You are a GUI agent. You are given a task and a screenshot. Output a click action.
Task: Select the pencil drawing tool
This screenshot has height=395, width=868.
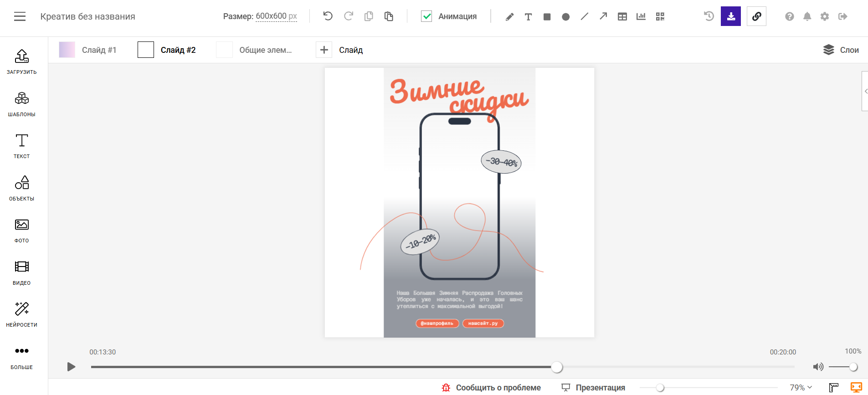pyautogui.click(x=509, y=17)
